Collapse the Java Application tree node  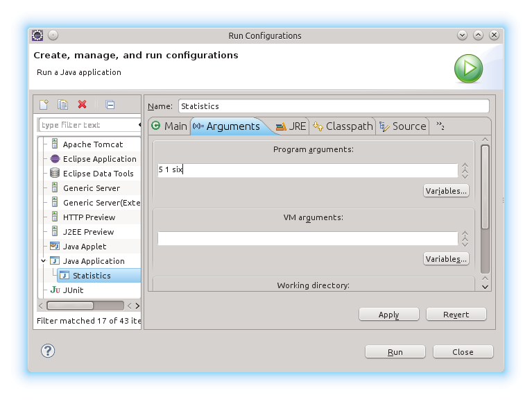[x=43, y=261]
